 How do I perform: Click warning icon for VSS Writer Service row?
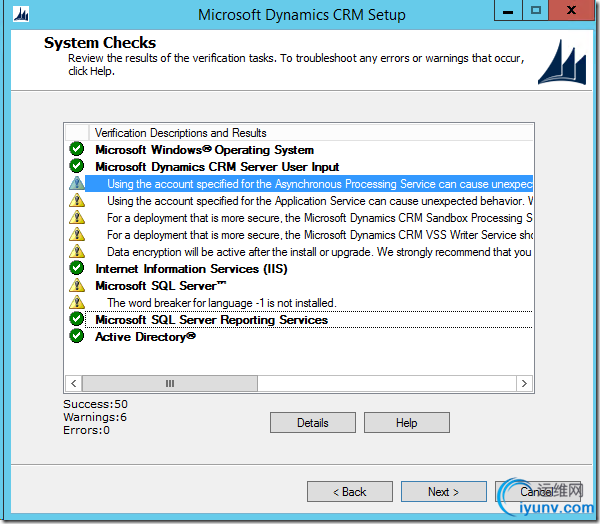click(x=77, y=234)
